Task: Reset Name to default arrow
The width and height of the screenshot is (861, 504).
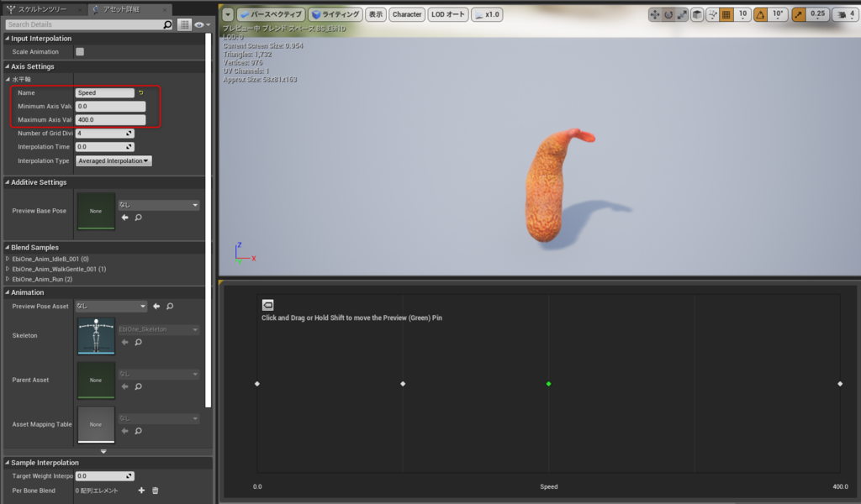Action: 141,92
